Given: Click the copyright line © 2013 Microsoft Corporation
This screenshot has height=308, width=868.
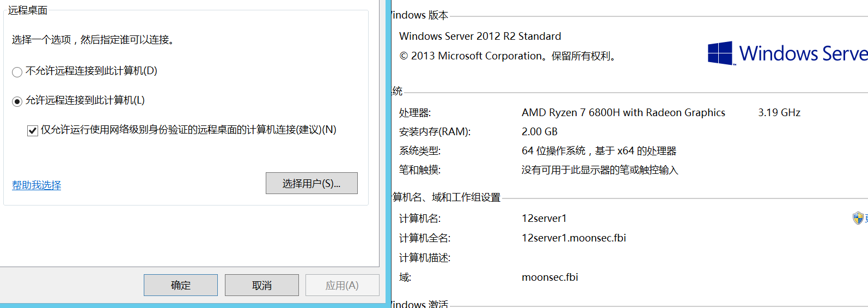Looking at the screenshot, I should (x=508, y=56).
